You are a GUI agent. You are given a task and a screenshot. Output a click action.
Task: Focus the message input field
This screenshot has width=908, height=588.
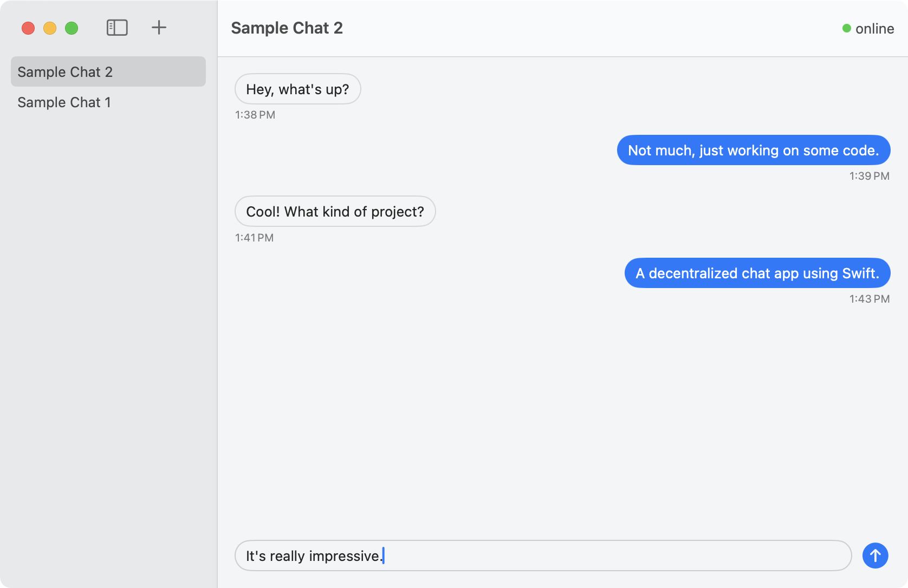[542, 556]
